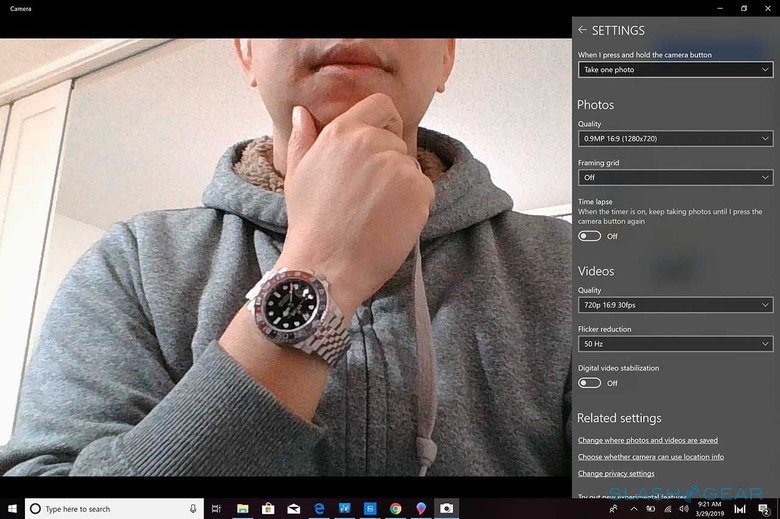
Task: Open the Action Center notifications icon
Action: point(763,509)
